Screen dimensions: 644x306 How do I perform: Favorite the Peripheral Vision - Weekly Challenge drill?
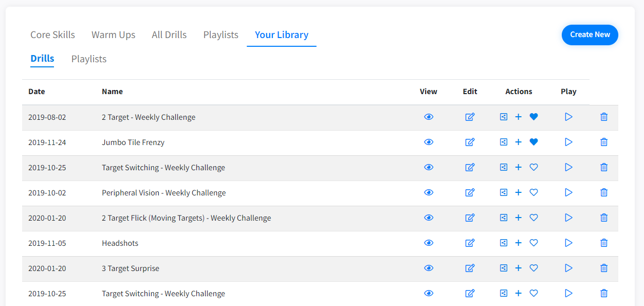click(x=533, y=193)
